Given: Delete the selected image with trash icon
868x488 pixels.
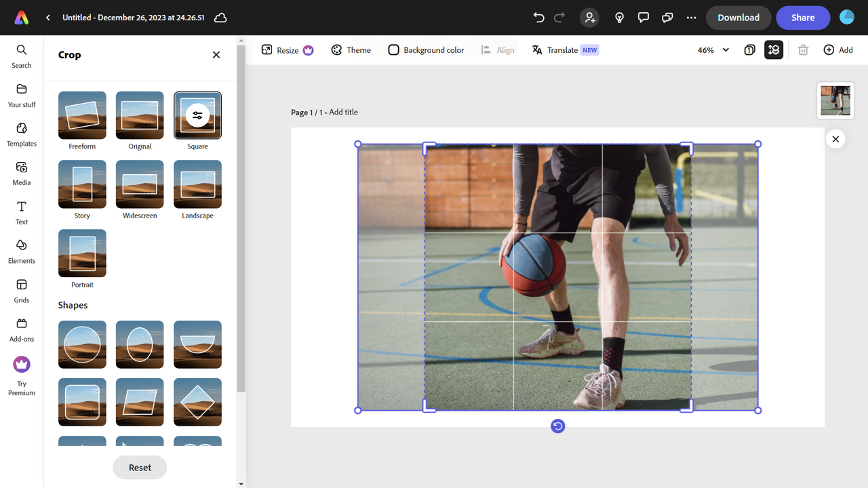Looking at the screenshot, I should point(803,49).
